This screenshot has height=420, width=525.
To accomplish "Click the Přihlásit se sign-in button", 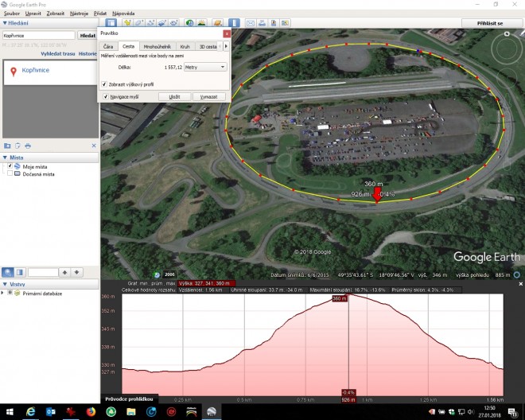I will [x=490, y=23].
